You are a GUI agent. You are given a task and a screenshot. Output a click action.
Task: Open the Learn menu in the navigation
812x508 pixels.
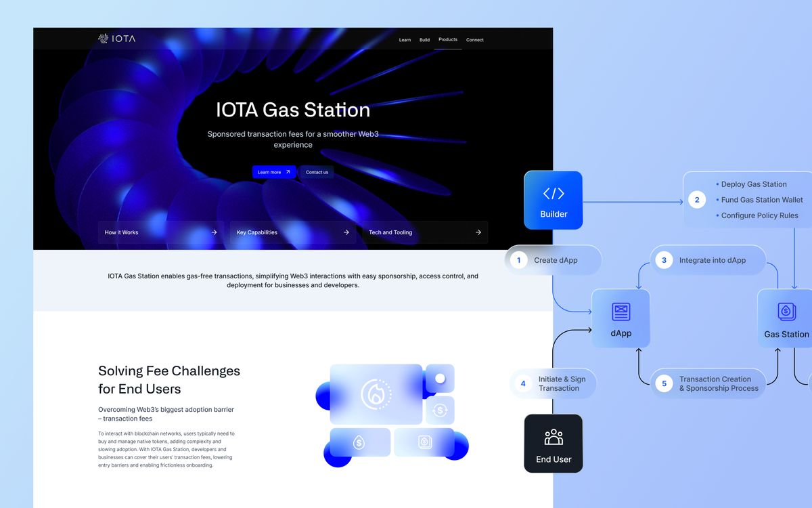tap(405, 40)
